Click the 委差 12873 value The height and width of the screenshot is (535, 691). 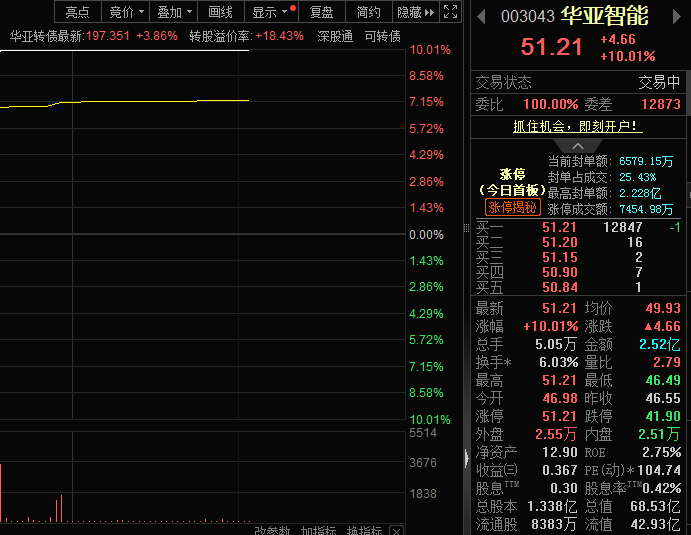661,104
